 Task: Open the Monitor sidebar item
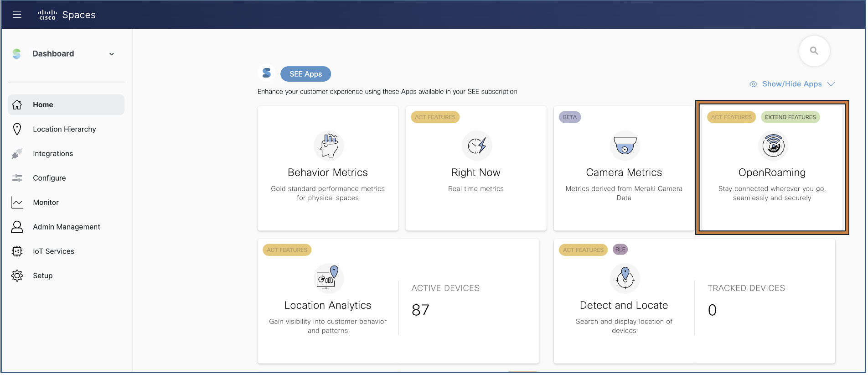(x=46, y=203)
